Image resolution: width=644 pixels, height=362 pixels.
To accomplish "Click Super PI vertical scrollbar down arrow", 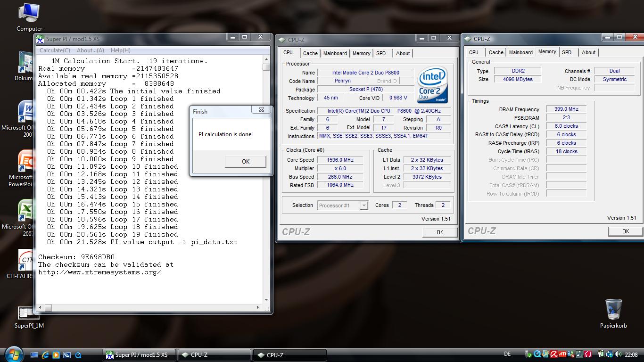I will point(266,299).
